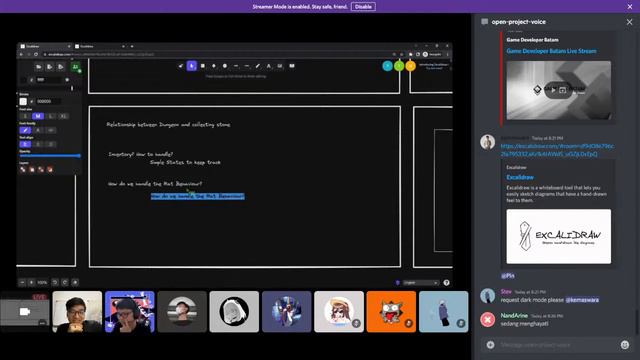This screenshot has height=360, width=640.
Task: Click the stroke hex color input field
Action: [48, 101]
